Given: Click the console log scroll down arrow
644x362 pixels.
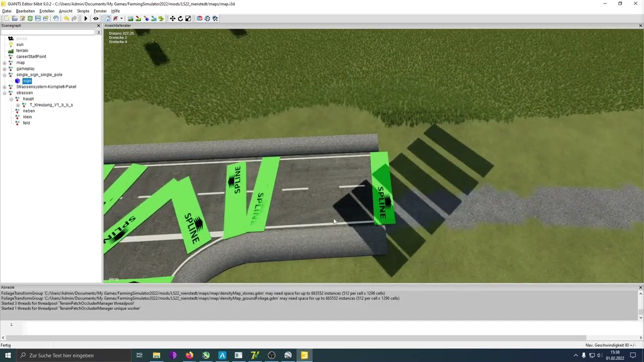Looking at the screenshot, I should [x=640, y=317].
